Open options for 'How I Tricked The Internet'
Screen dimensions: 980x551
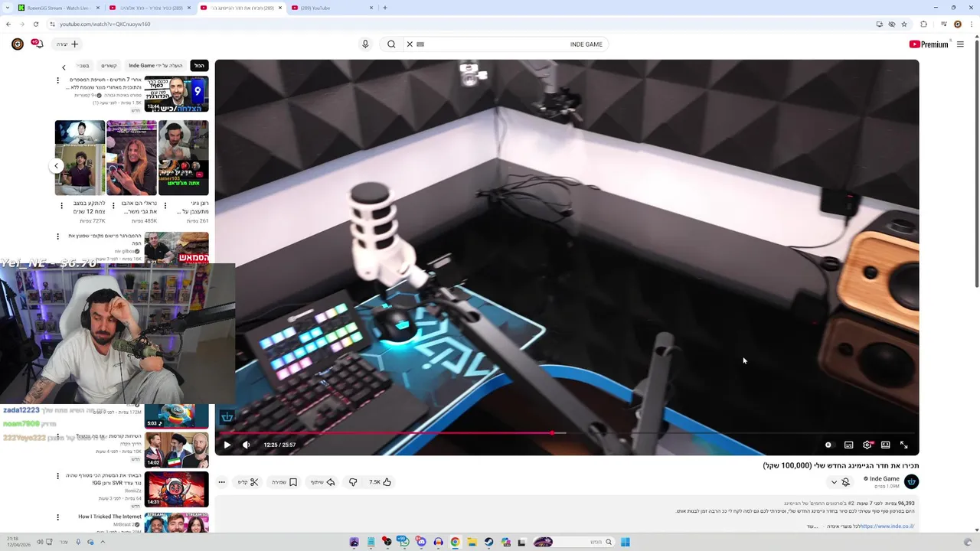(x=57, y=517)
